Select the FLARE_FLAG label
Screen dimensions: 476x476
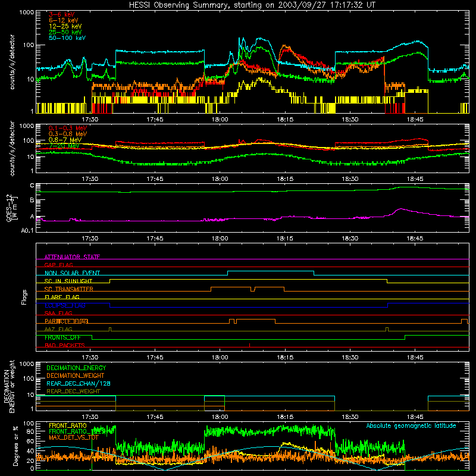[x=62, y=297]
